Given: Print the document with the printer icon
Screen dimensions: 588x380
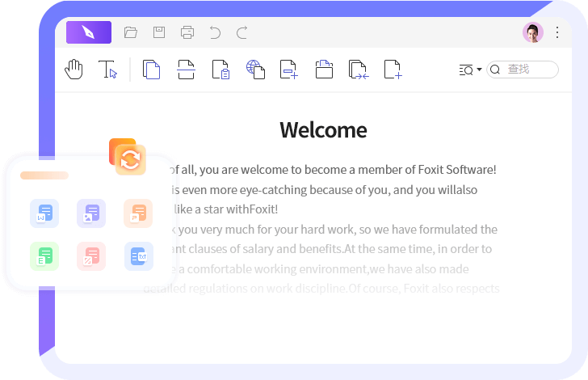Looking at the screenshot, I should 187,32.
